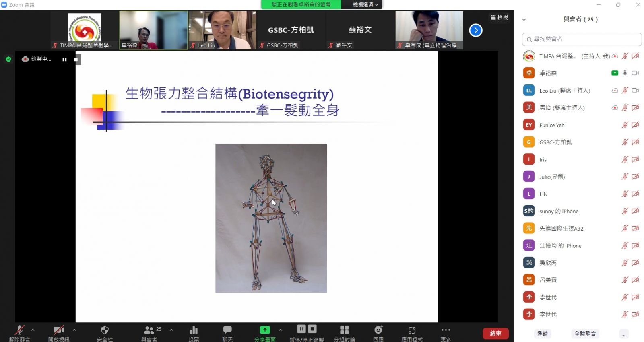This screenshot has width=644, height=342.
Task: Open the 聊天 chat bubble
Action: (x=227, y=330)
